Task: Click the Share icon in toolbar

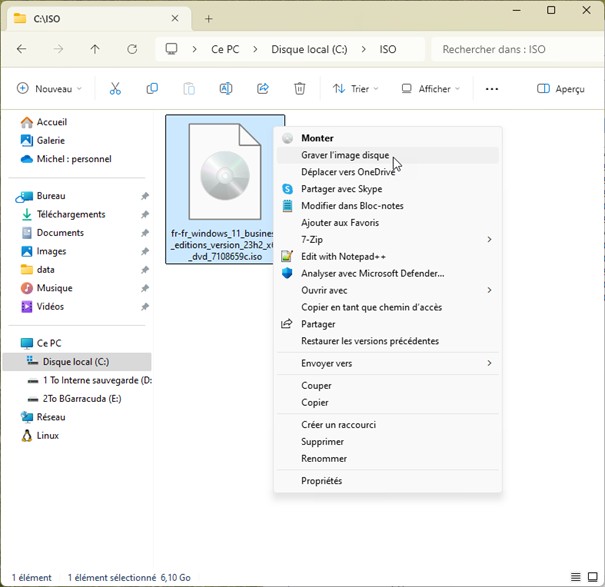Action: 263,89
